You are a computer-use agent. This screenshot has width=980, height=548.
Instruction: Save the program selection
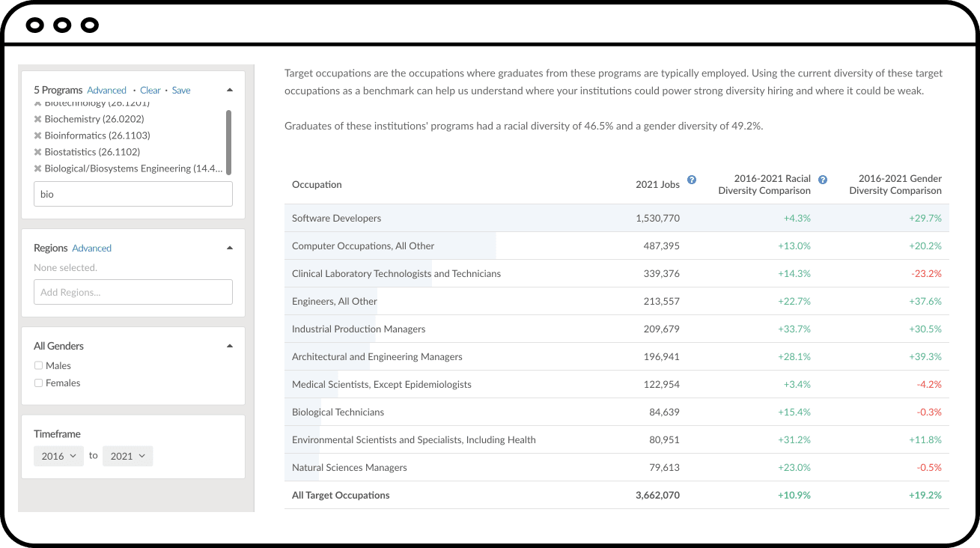(x=181, y=90)
